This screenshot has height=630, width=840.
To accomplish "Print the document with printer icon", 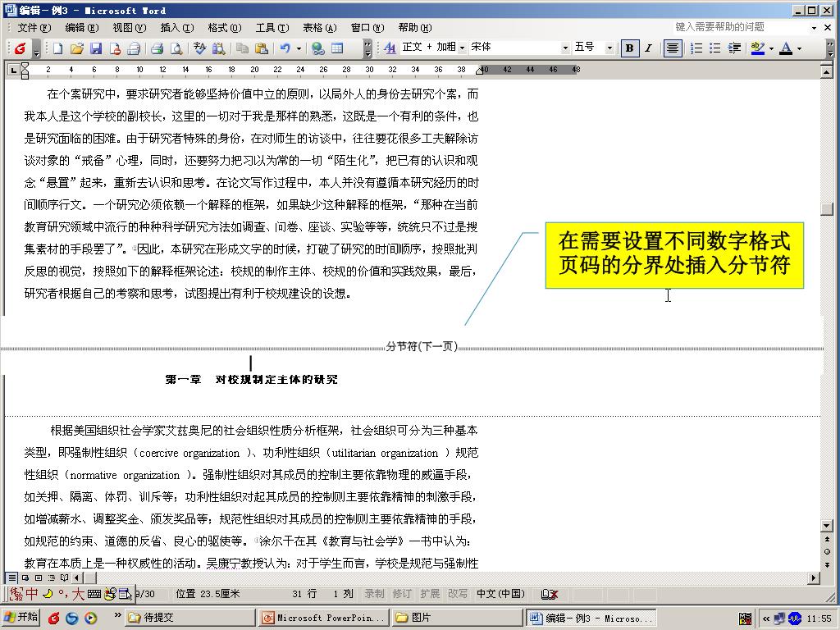I will click(x=157, y=48).
